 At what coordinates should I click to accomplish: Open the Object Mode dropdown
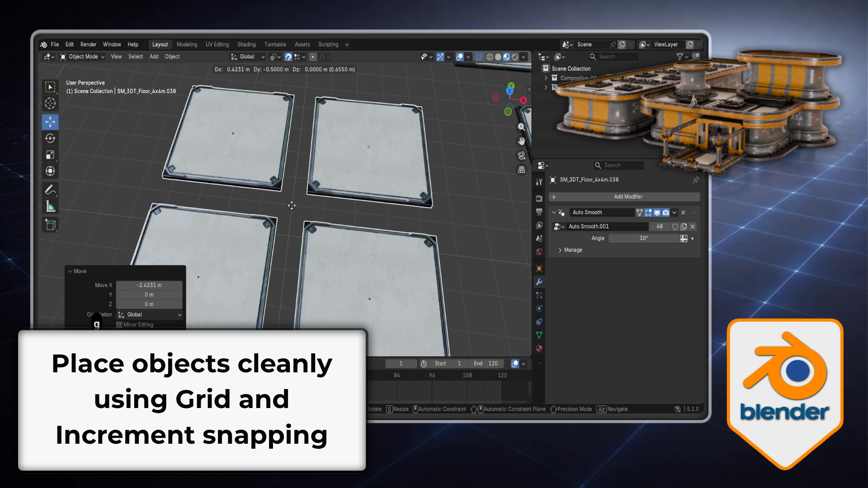tap(83, 57)
